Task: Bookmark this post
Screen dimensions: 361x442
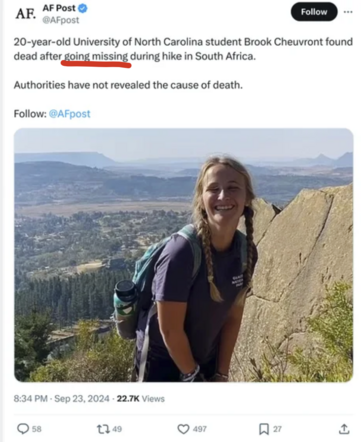Action: [264, 429]
